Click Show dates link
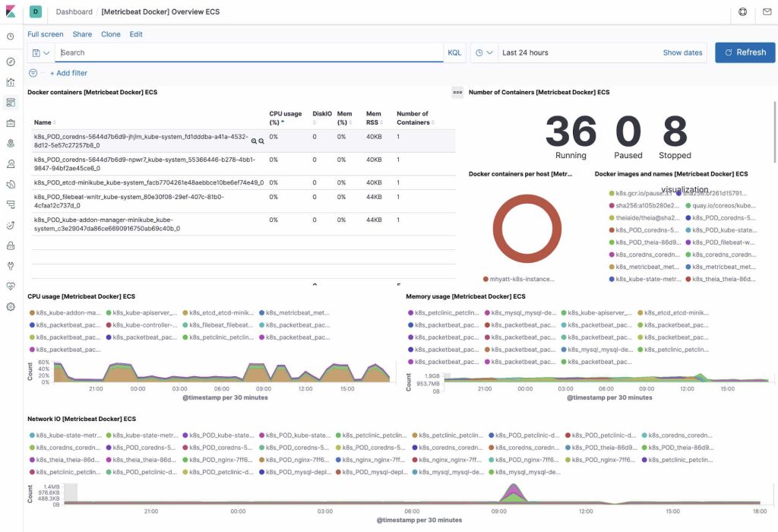778x532 pixels. click(682, 52)
